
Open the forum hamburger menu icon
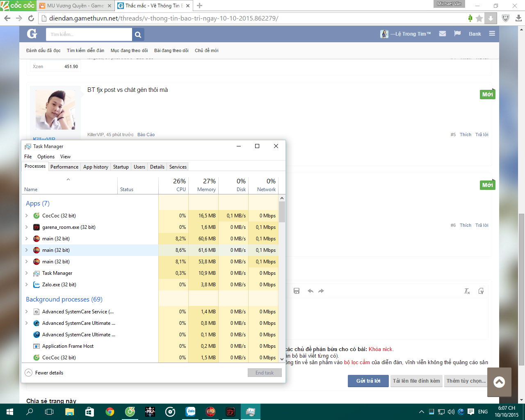[492, 34]
